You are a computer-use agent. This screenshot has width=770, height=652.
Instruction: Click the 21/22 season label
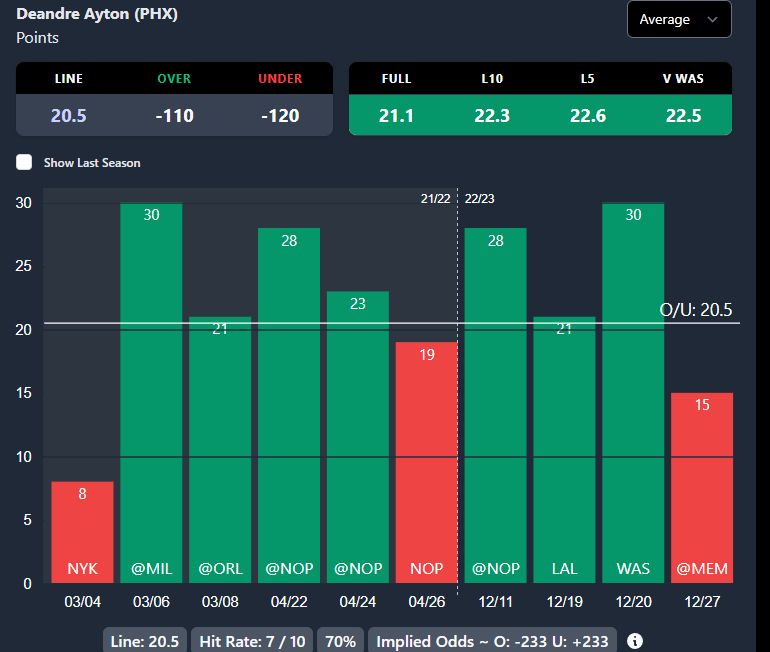tap(436, 199)
